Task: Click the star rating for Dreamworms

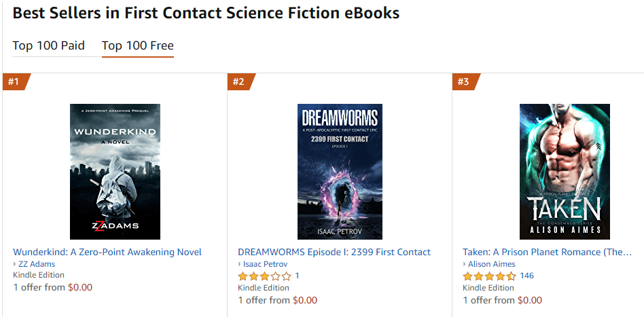Action: coord(264,276)
